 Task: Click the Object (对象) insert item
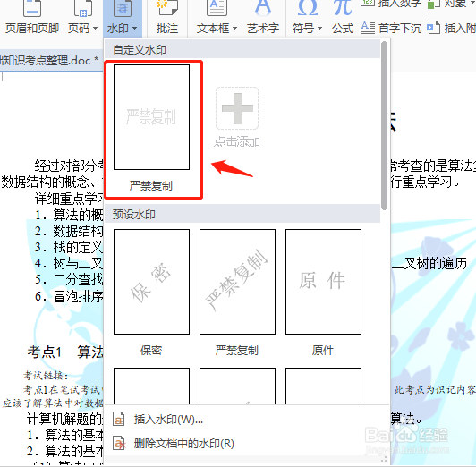click(x=451, y=4)
